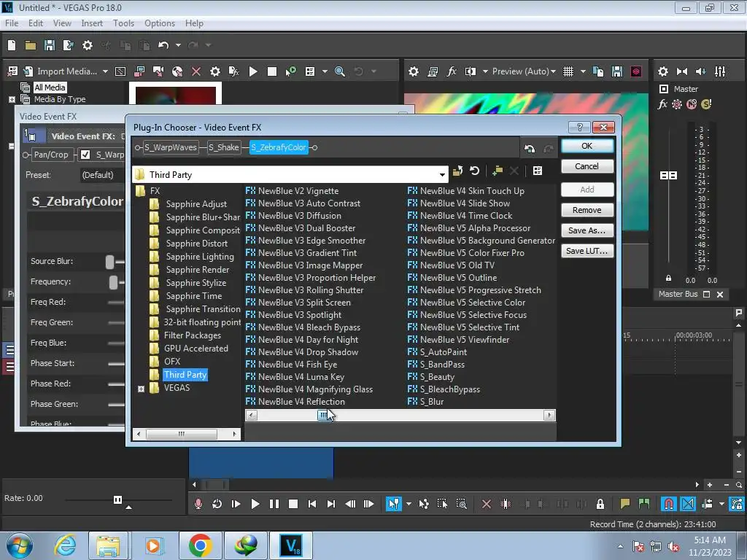Open project with the folder icon

click(x=31, y=45)
